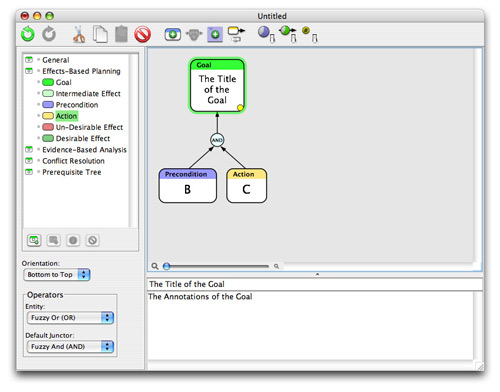Toggle the yellow Edge Annotations switch

pos(310,34)
